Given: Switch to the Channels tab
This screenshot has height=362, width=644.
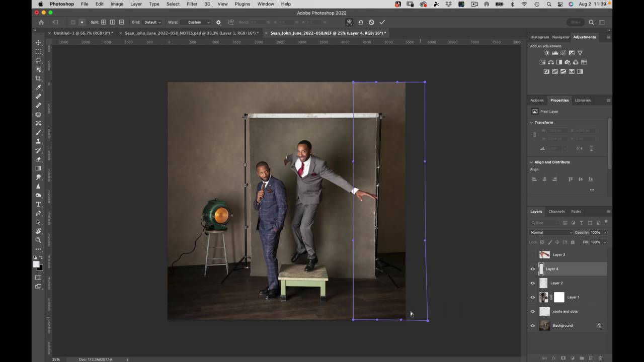Looking at the screenshot, I should (556, 211).
